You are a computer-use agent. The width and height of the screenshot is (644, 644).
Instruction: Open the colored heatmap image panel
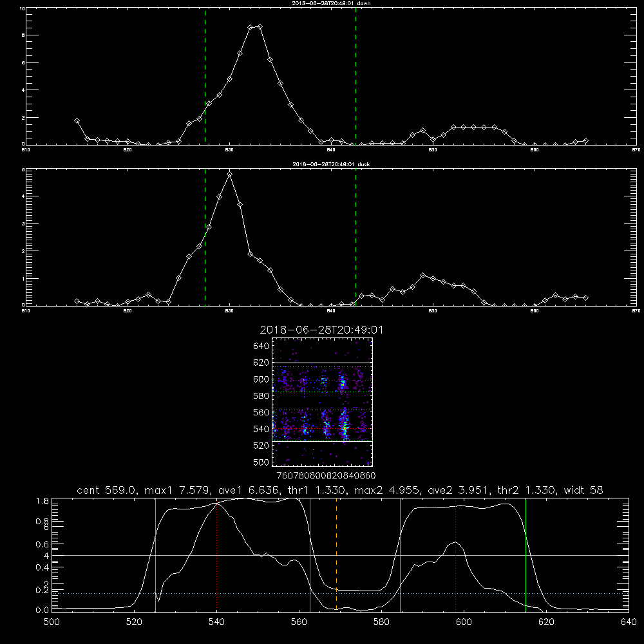point(322,402)
